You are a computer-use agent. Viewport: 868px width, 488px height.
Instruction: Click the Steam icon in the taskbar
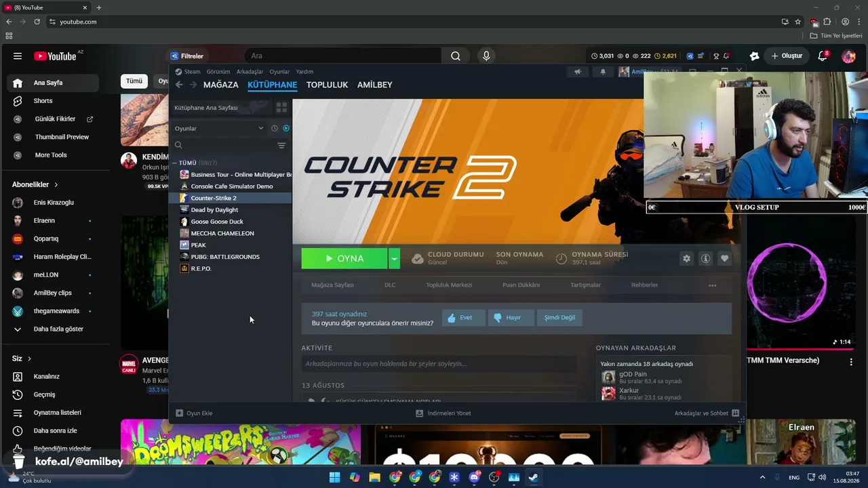tap(534, 477)
